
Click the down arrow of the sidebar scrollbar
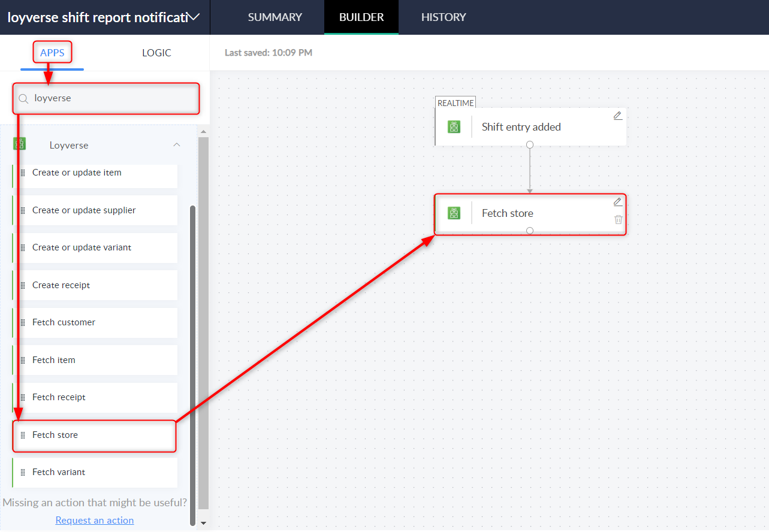204,522
